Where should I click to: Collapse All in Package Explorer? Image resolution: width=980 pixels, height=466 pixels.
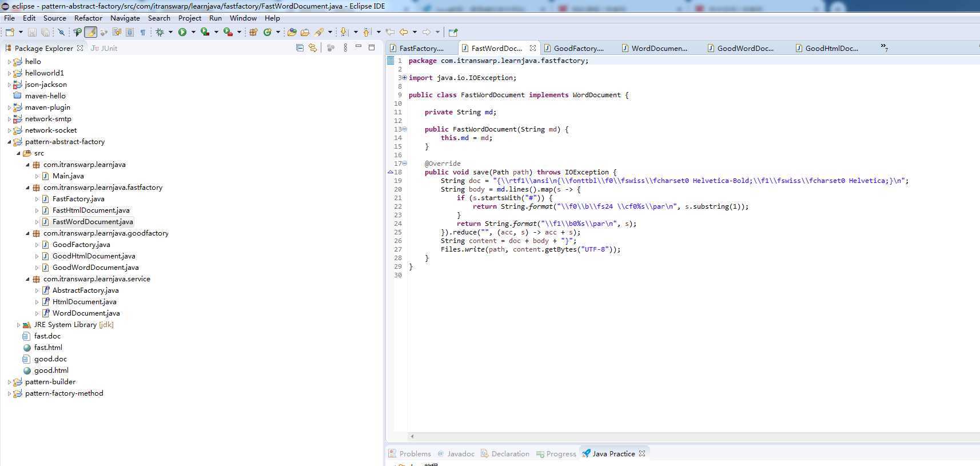[x=300, y=48]
